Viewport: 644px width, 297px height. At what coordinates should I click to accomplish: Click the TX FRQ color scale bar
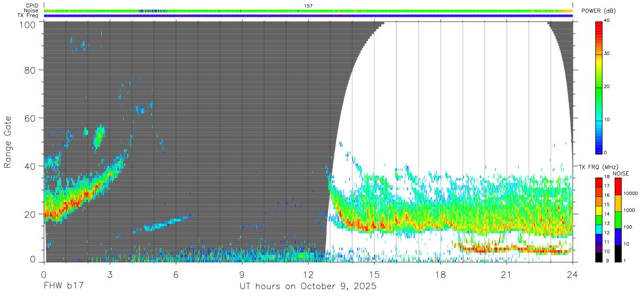click(x=598, y=220)
